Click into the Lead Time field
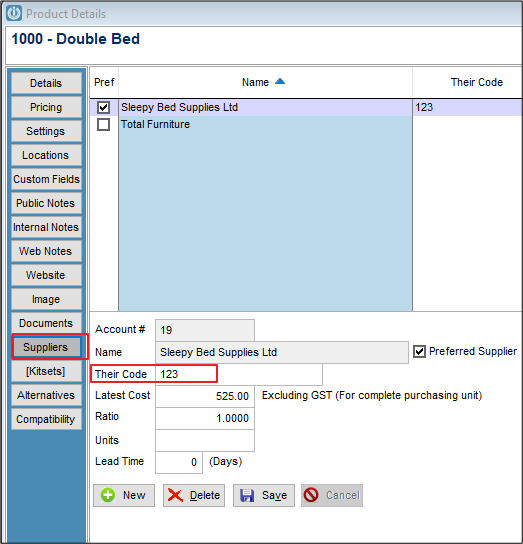This screenshot has width=523, height=544. click(x=179, y=462)
